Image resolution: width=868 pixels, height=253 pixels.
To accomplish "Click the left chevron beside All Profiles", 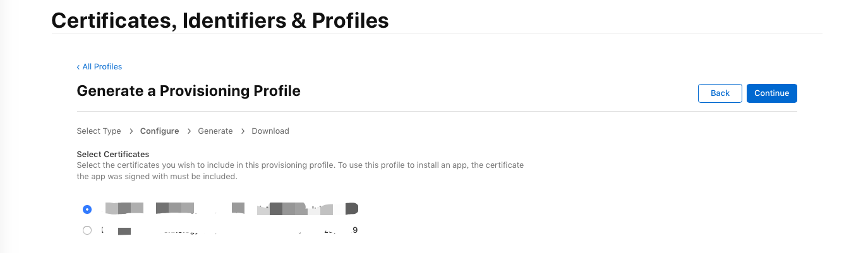I will click(78, 67).
